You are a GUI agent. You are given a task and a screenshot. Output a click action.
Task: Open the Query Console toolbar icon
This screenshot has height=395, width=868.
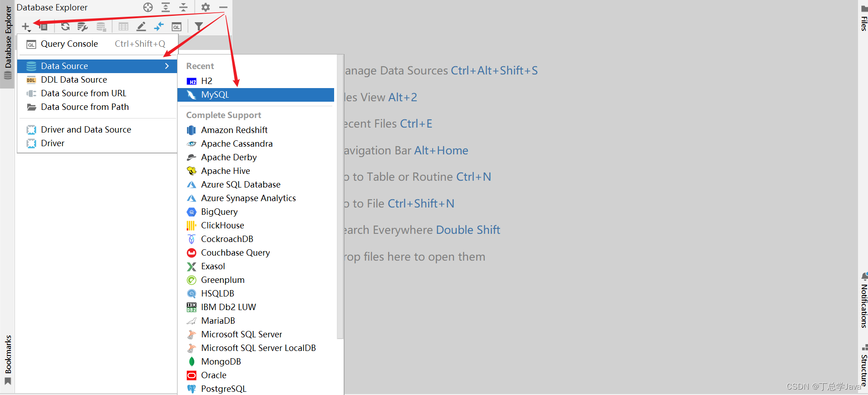click(177, 27)
